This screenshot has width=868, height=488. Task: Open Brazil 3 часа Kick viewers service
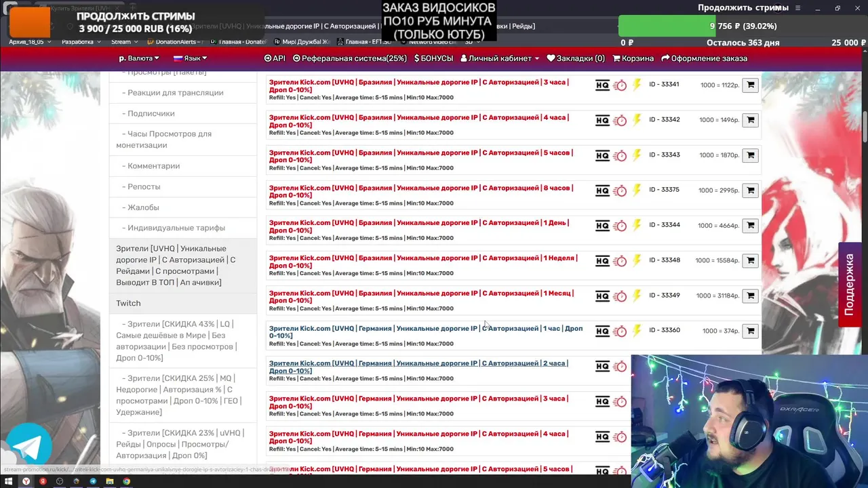pos(418,85)
